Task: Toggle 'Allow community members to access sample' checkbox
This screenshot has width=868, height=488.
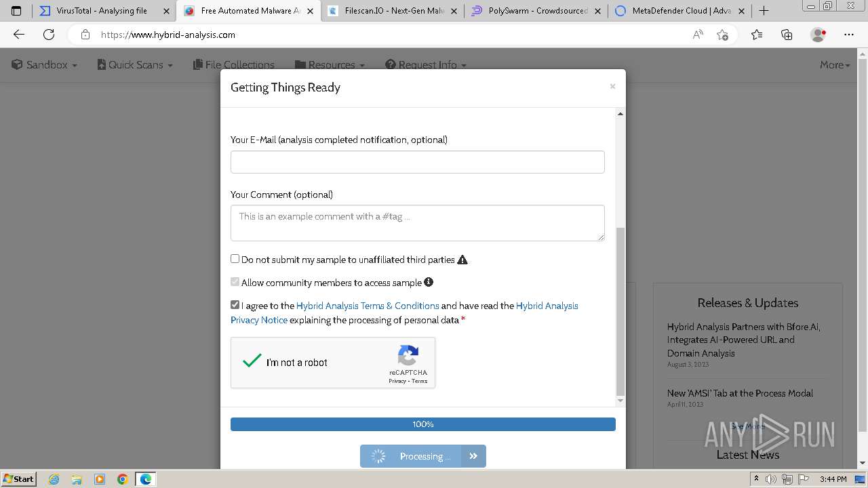Action: tap(235, 282)
